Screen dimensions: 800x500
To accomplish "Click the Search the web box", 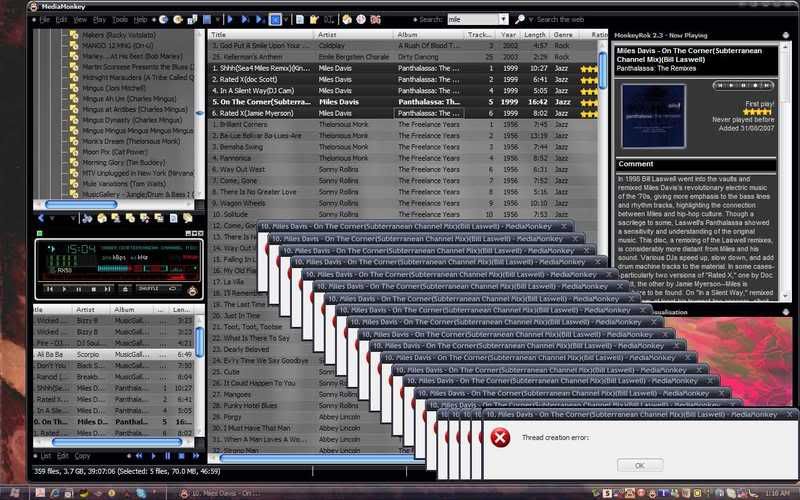I will click(x=560, y=19).
